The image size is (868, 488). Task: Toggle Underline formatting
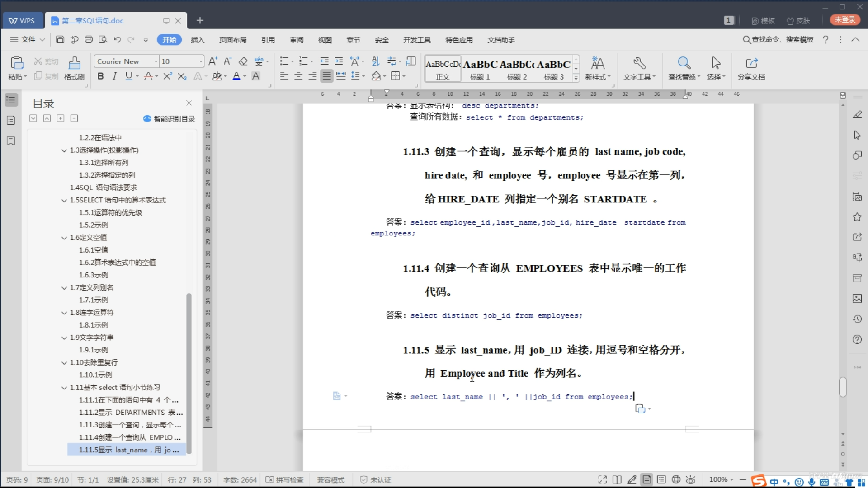coord(128,76)
